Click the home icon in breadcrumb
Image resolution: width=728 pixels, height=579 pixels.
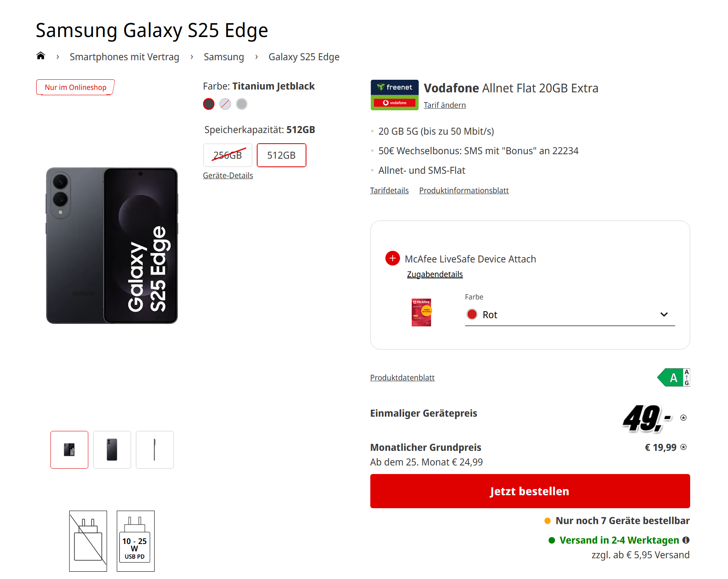(41, 56)
